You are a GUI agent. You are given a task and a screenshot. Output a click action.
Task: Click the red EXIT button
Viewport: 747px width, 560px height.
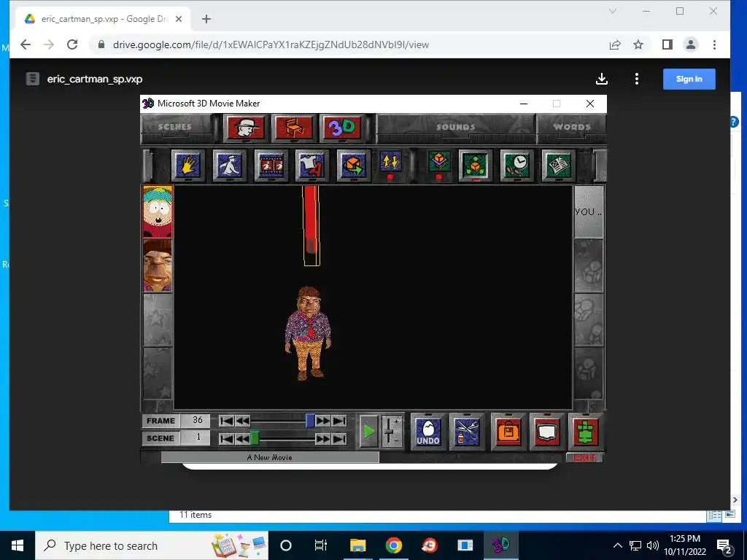click(x=584, y=458)
